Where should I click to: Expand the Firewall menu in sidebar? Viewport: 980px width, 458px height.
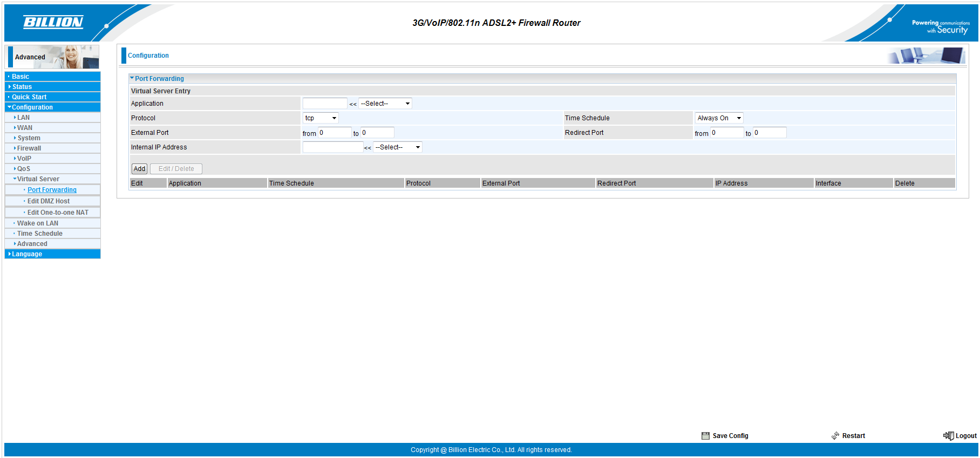click(29, 148)
